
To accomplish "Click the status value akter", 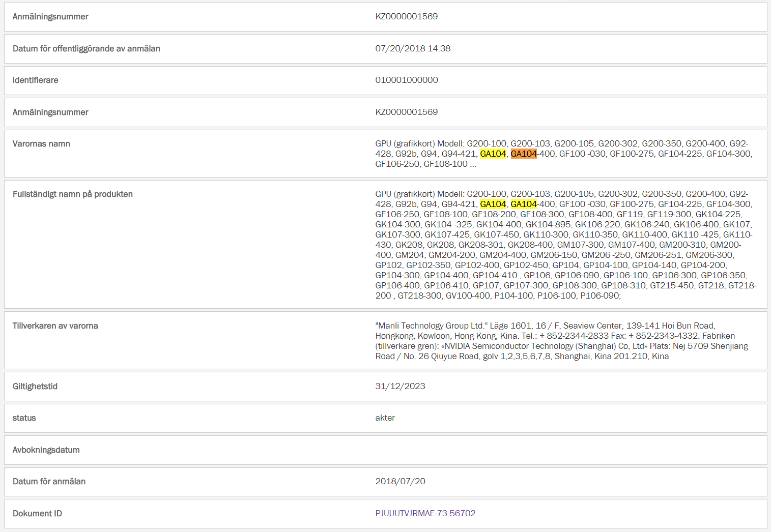I will [x=385, y=418].
